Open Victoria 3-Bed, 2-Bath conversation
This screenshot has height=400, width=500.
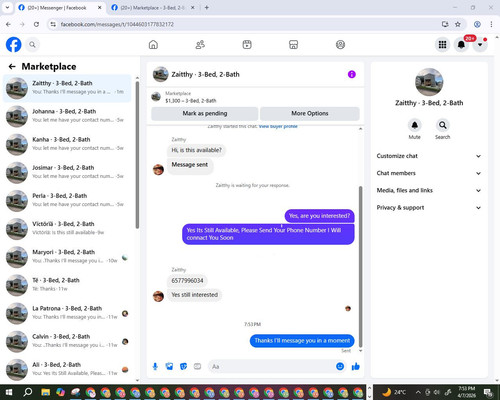point(67,229)
